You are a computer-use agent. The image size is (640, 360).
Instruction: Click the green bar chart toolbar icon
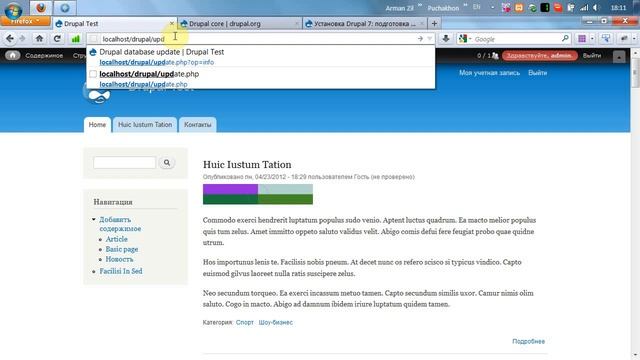tap(76, 39)
